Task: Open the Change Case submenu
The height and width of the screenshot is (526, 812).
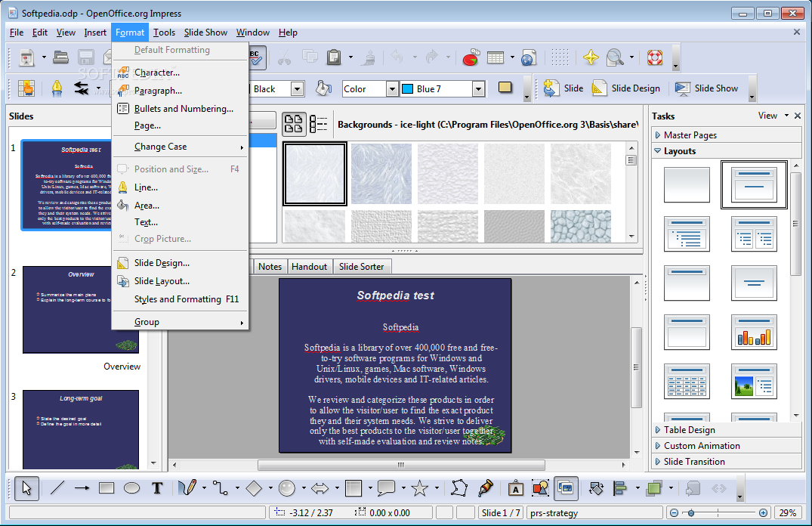Action: [x=180, y=147]
